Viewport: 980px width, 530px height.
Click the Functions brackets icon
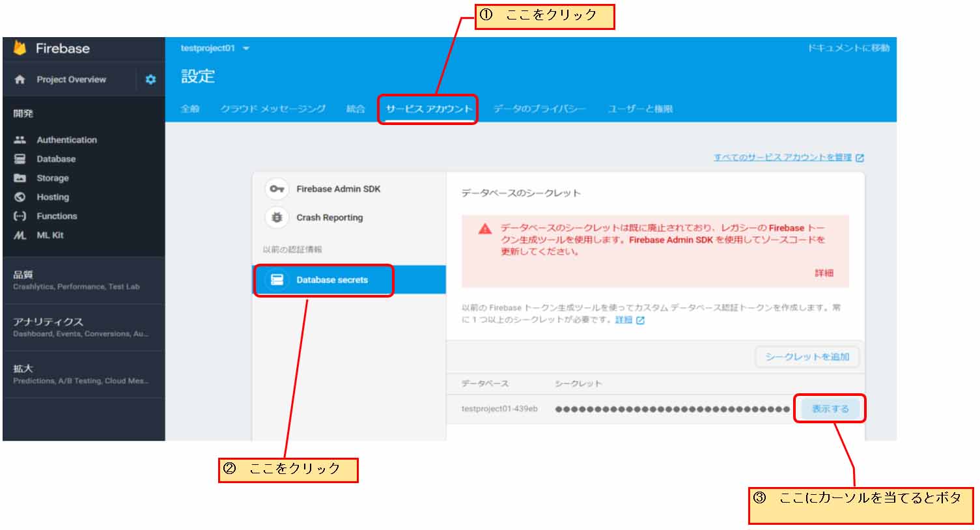[20, 216]
